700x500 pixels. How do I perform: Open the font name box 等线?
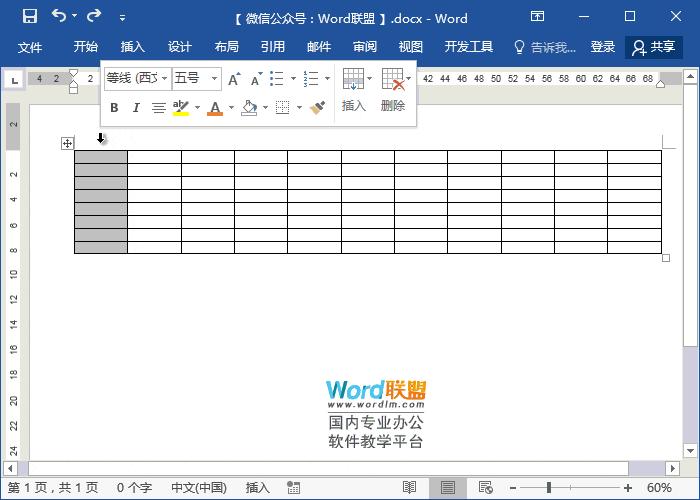tap(138, 79)
